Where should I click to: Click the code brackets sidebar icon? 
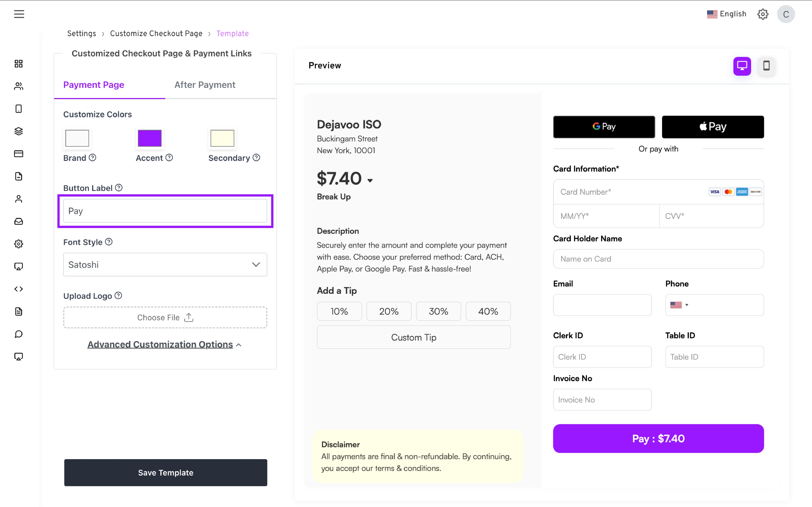(19, 289)
